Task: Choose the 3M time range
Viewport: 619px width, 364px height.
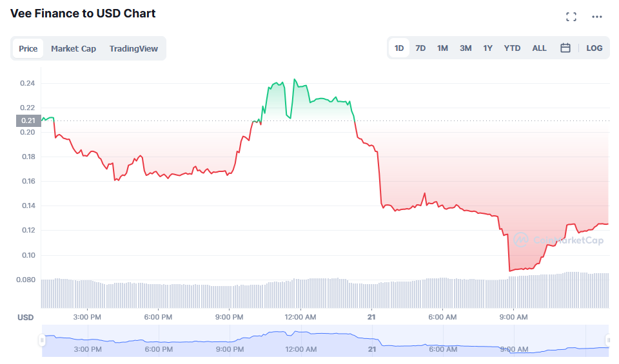Action: [466, 48]
